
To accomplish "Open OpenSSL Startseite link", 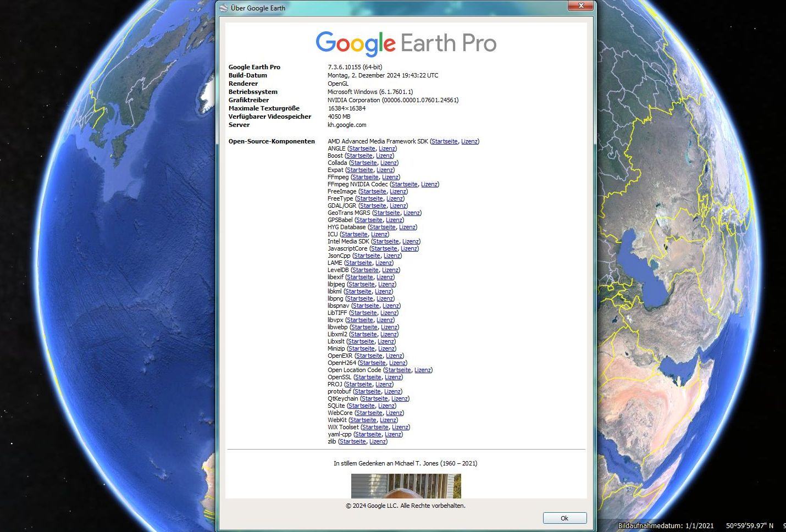I will (368, 377).
